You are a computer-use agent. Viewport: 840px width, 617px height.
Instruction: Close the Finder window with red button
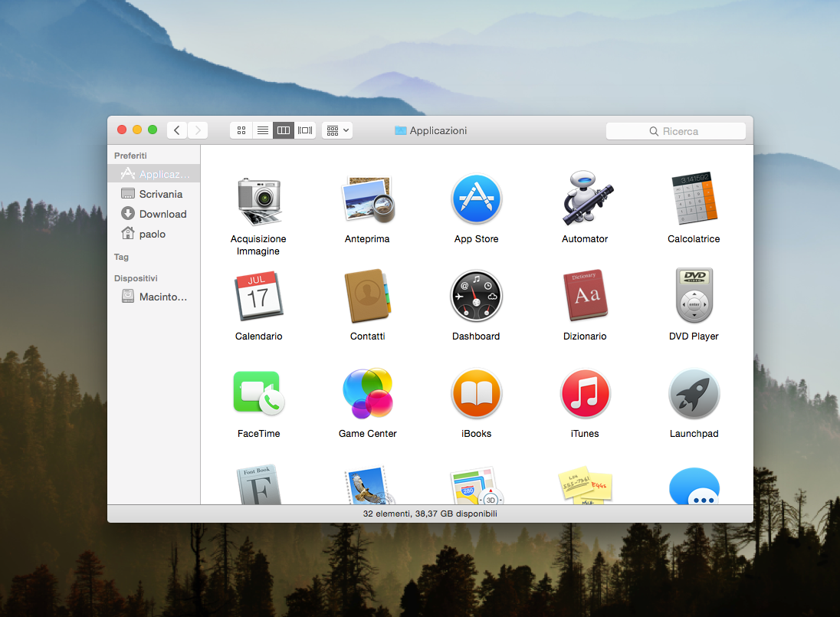[x=122, y=130]
